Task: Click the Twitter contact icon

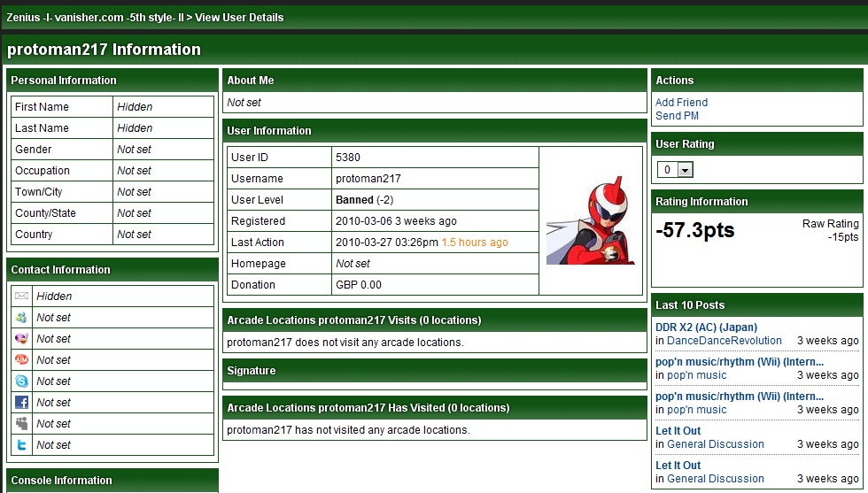Action: click(x=21, y=445)
